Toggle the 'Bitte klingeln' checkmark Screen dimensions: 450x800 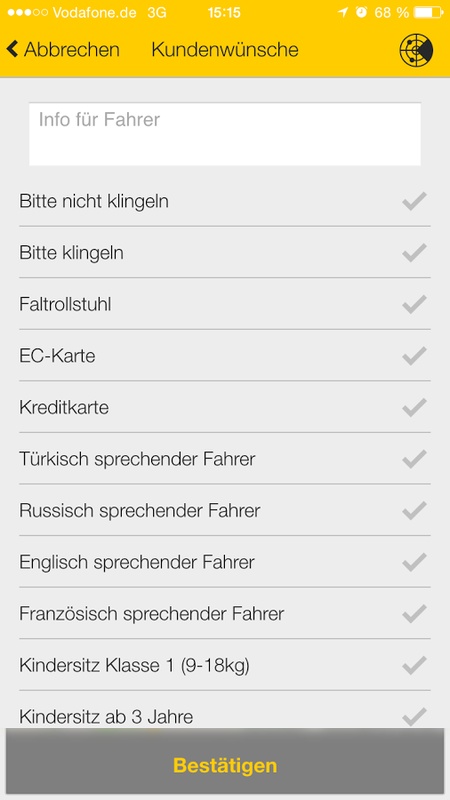click(x=414, y=253)
